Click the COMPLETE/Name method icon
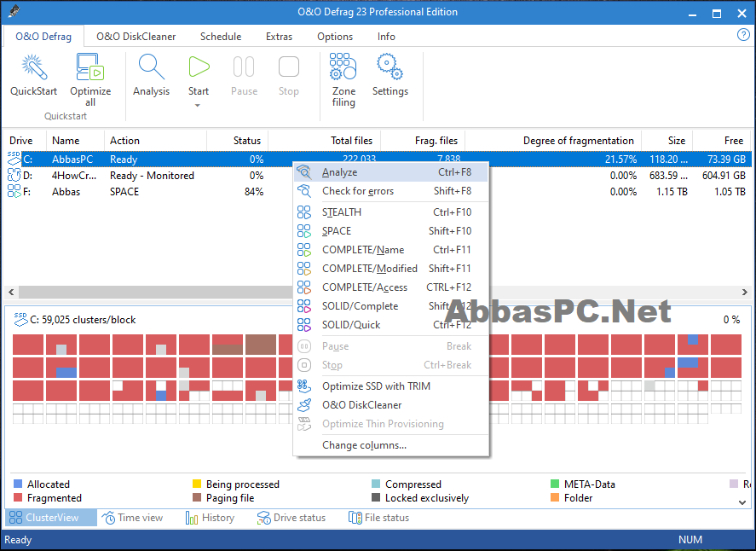Screen dimensions: 756x551 [304, 250]
